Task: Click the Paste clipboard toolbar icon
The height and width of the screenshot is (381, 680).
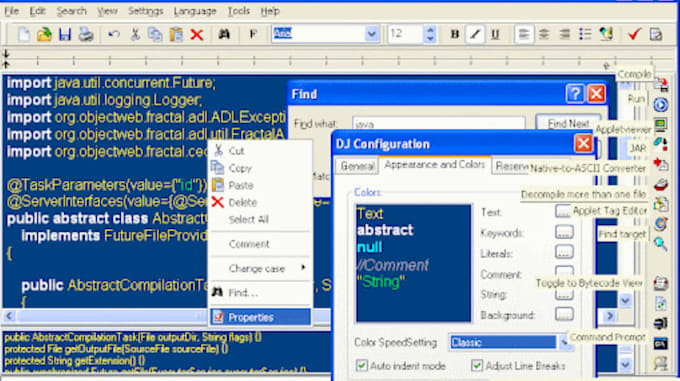Action: click(176, 34)
